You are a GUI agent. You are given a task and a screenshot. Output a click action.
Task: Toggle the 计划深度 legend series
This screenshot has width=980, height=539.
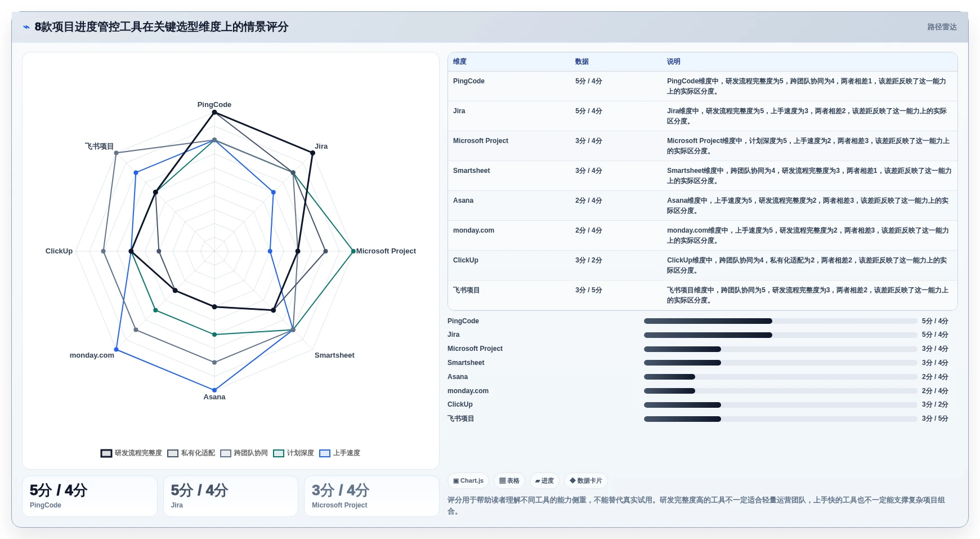click(293, 453)
